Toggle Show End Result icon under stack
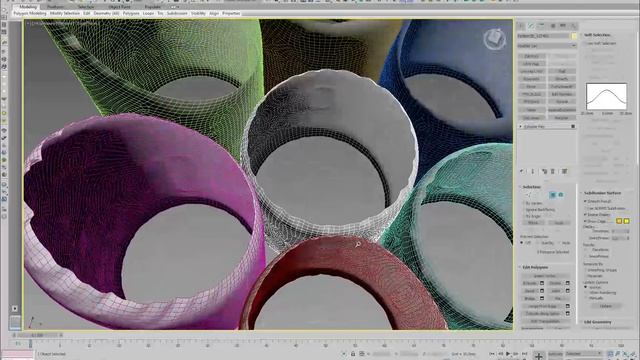The width and height of the screenshot is (640, 360). [x=533, y=171]
